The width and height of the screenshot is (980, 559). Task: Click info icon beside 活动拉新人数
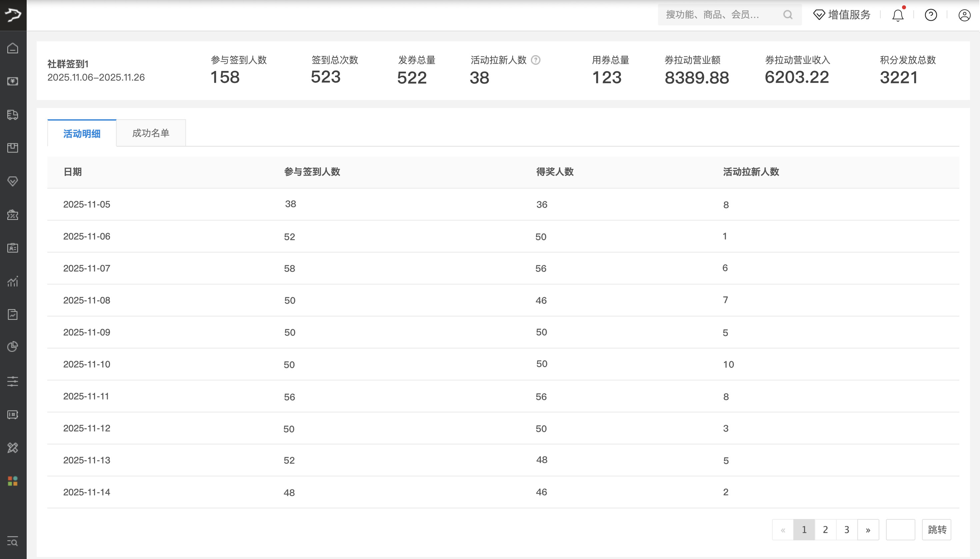pos(536,60)
